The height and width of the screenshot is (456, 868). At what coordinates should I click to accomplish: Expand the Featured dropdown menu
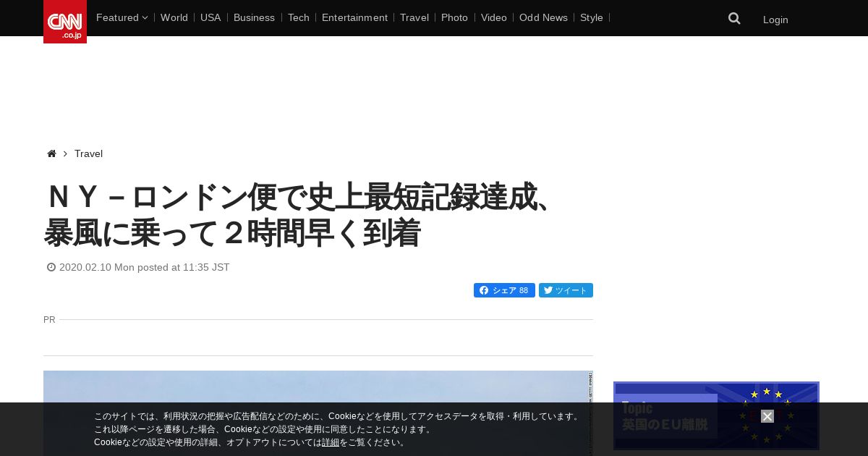point(122,17)
